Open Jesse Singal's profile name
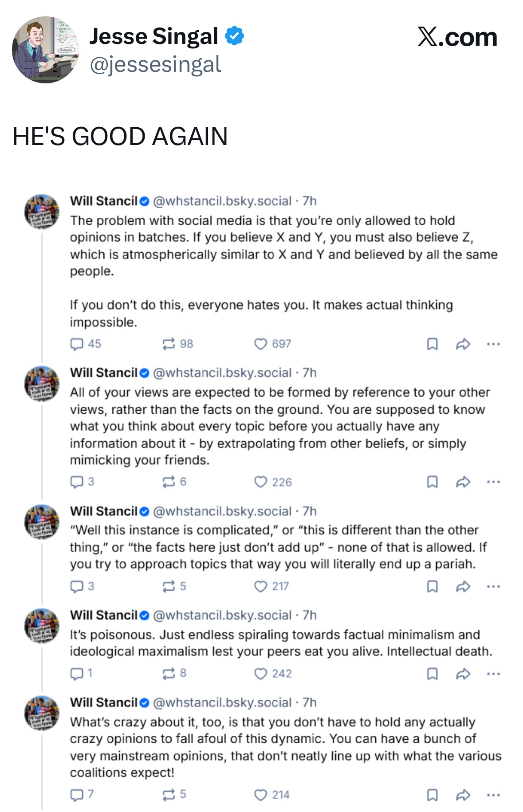The width and height of the screenshot is (523, 812). (153, 36)
